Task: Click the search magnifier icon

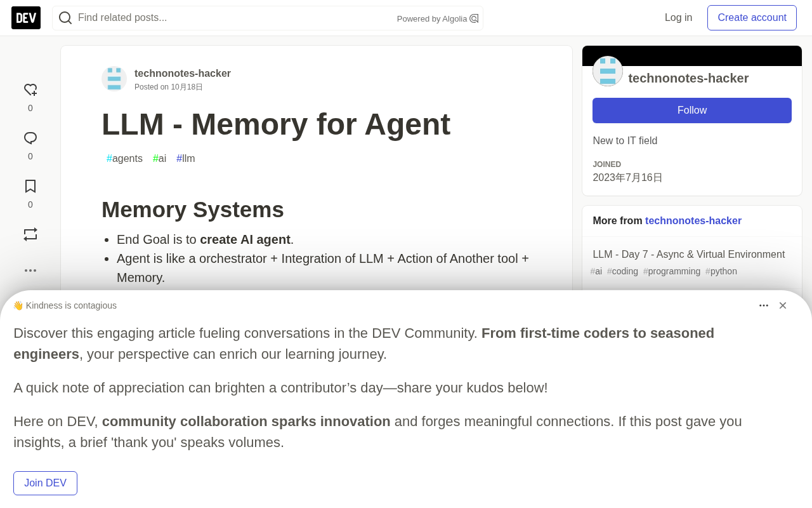Action: pos(65,18)
